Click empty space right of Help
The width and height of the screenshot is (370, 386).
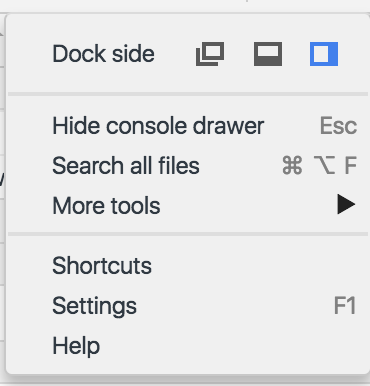(233, 346)
